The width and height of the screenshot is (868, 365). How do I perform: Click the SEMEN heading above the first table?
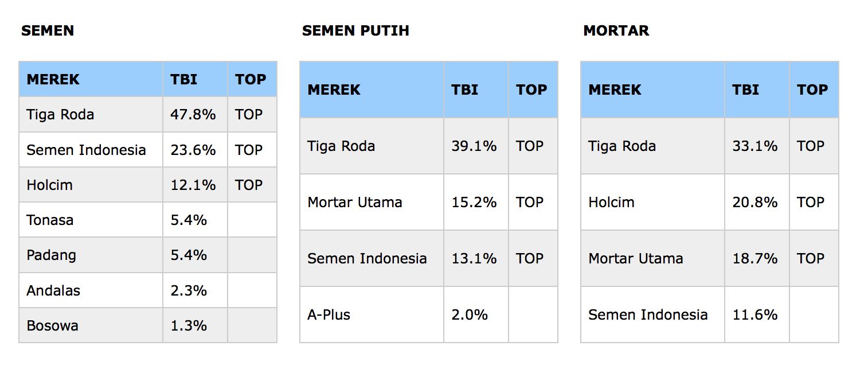tap(48, 31)
